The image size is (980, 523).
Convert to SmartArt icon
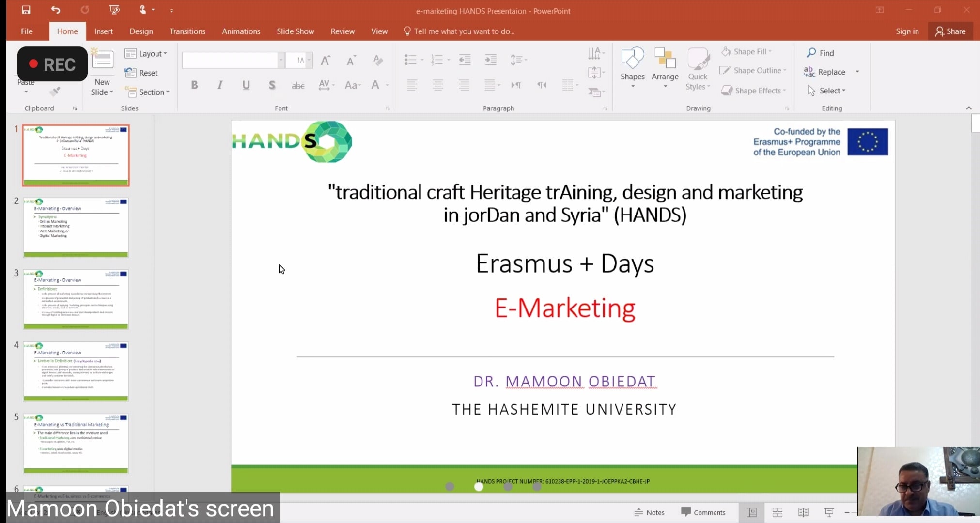pyautogui.click(x=596, y=92)
